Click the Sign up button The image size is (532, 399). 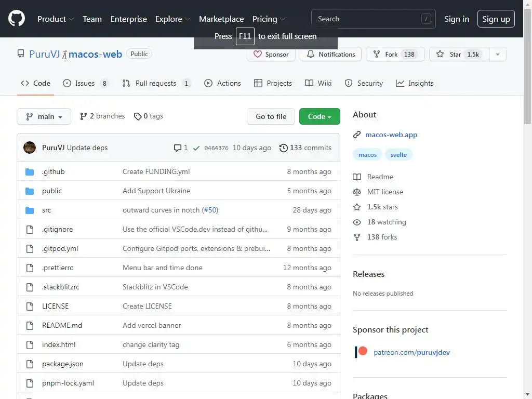496,19
